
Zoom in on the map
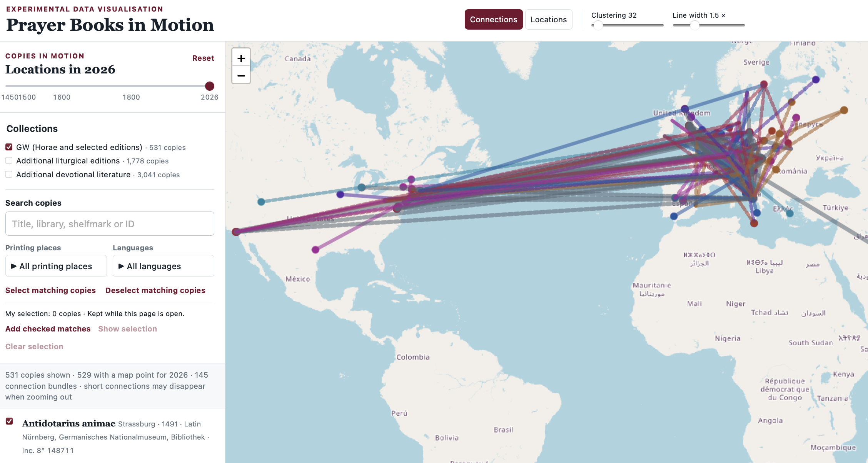[x=241, y=58]
